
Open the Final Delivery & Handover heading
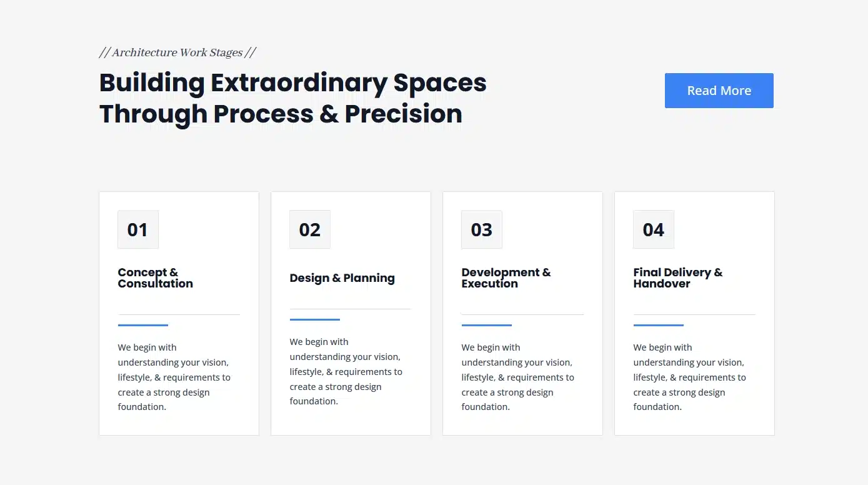pyautogui.click(x=678, y=278)
